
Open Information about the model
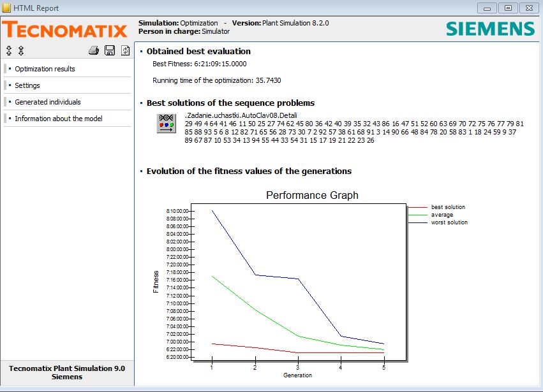point(59,119)
